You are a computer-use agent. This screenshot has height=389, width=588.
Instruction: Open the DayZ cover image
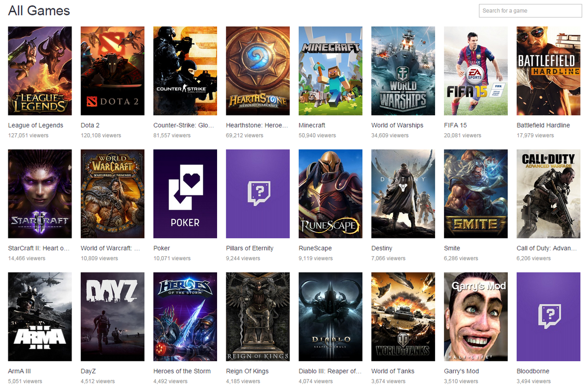pyautogui.click(x=113, y=317)
